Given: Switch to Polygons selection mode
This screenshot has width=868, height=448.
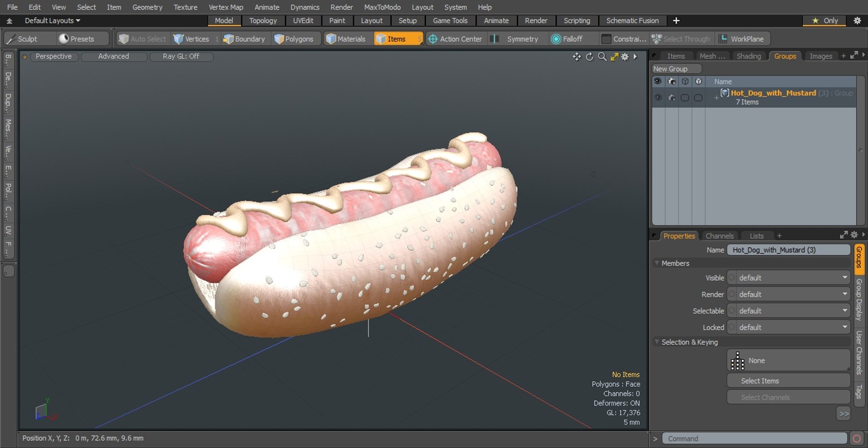Looking at the screenshot, I should point(294,39).
